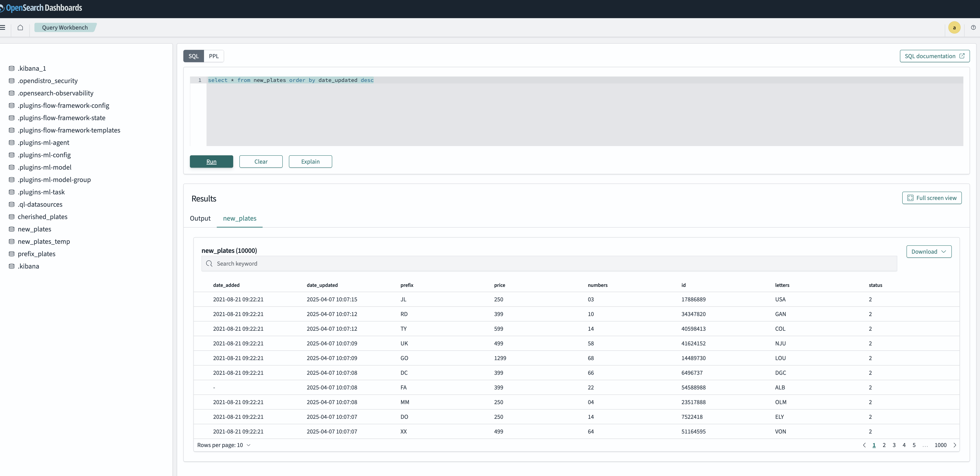980x476 pixels.
Task: Select .kibana_1 index in sidebar
Action: click(32, 68)
